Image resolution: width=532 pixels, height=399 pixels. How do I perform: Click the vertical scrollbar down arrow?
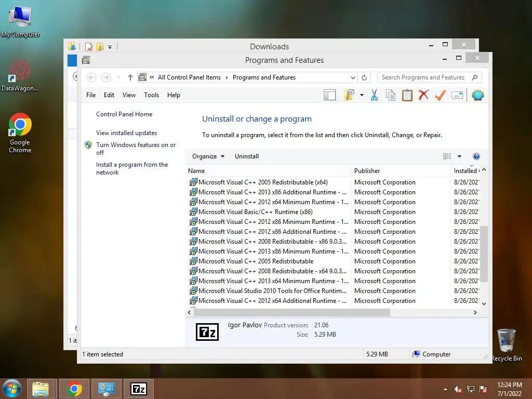484,304
